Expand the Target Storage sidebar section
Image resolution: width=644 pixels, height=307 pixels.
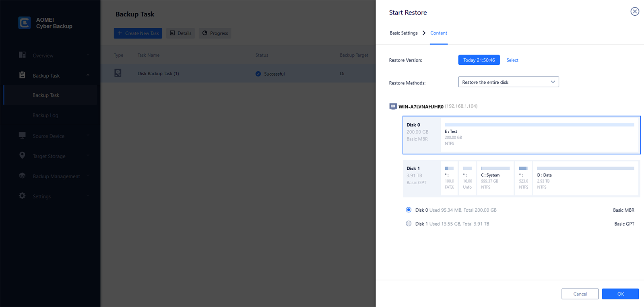pos(88,156)
